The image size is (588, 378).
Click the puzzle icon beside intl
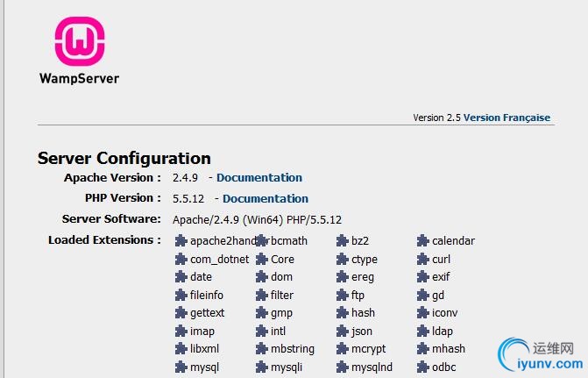coord(262,331)
